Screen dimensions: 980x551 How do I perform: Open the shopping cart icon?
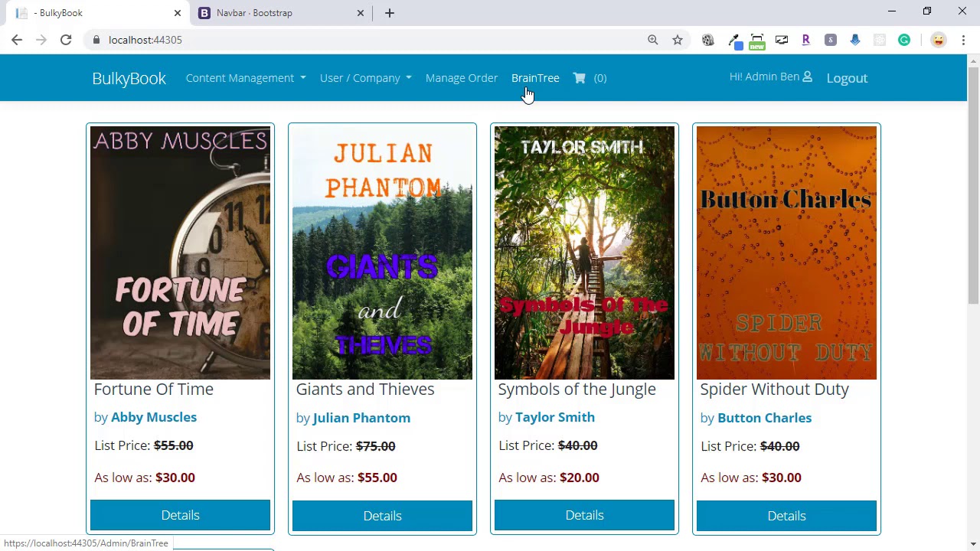pos(580,78)
